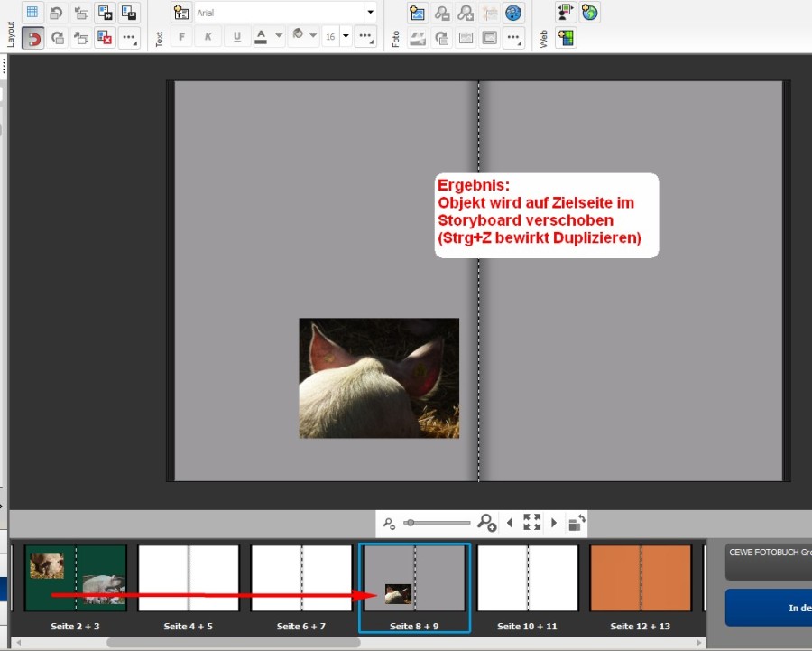Select the Seite 12 + 13 thumbnail

[641, 578]
